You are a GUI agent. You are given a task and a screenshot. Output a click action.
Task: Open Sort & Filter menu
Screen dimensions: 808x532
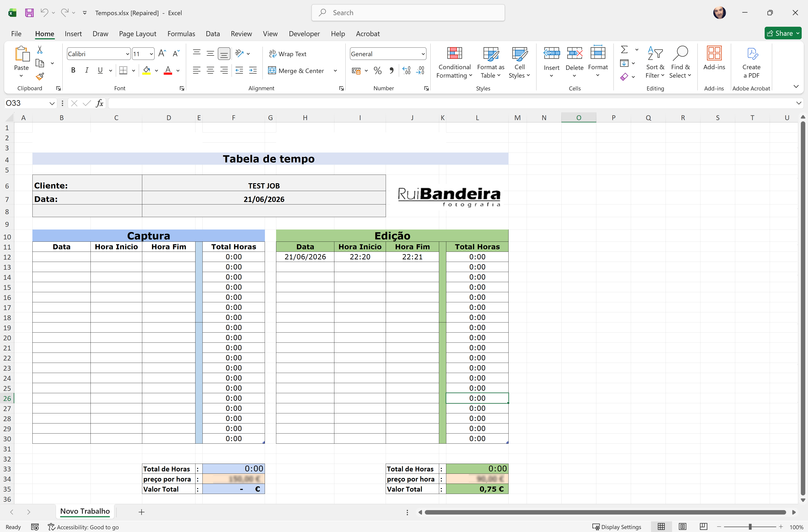(x=655, y=62)
